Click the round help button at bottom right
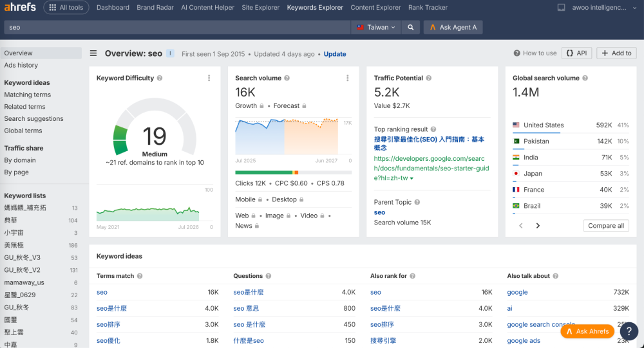The image size is (644, 348). [x=629, y=331]
